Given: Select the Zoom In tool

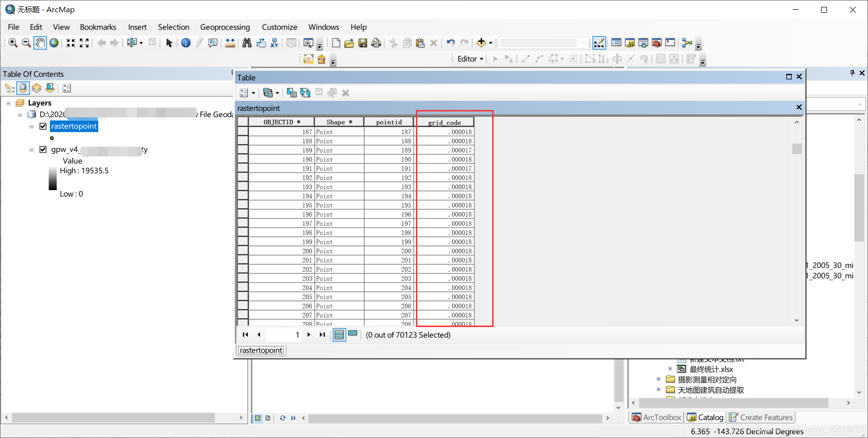Looking at the screenshot, I should pyautogui.click(x=13, y=43).
